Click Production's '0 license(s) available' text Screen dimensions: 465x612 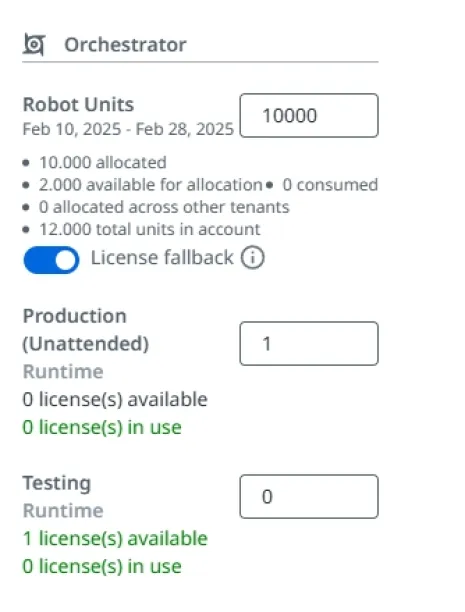click(x=115, y=399)
